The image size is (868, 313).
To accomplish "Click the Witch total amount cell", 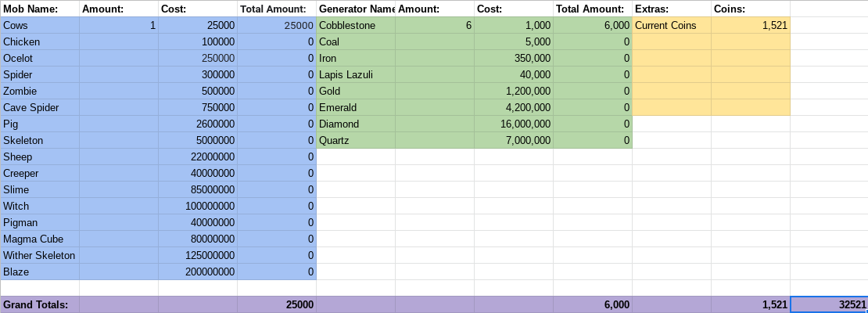I will tap(277, 206).
